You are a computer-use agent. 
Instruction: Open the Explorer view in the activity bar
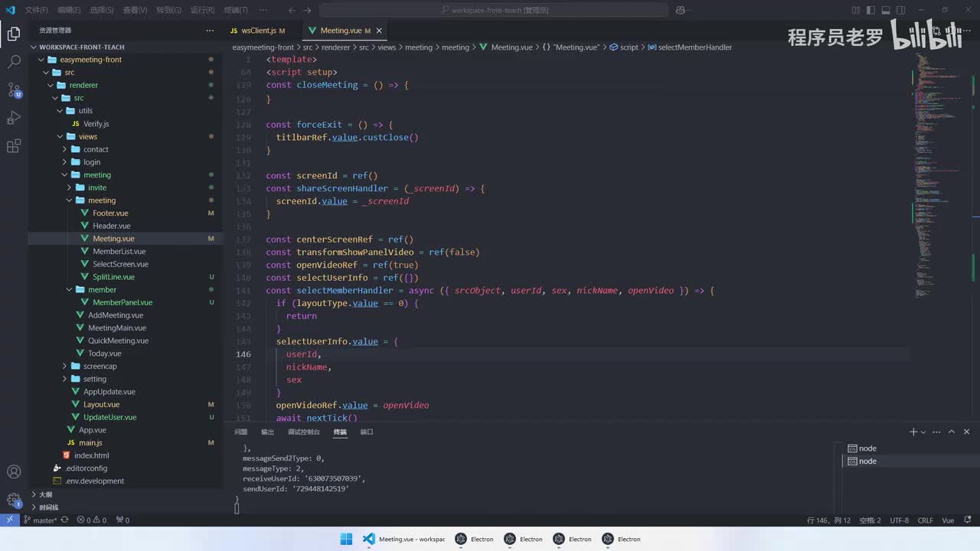14,34
